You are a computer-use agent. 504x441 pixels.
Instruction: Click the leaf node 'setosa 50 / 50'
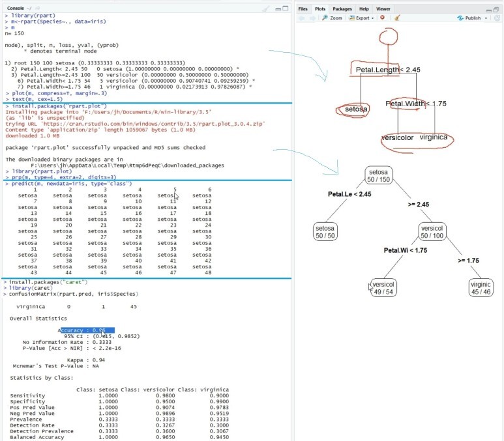click(x=325, y=232)
